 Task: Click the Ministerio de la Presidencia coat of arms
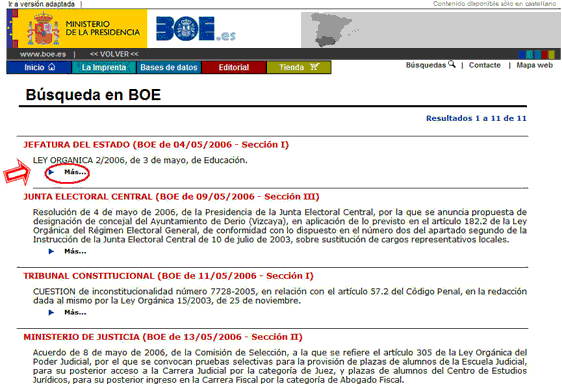(44, 29)
